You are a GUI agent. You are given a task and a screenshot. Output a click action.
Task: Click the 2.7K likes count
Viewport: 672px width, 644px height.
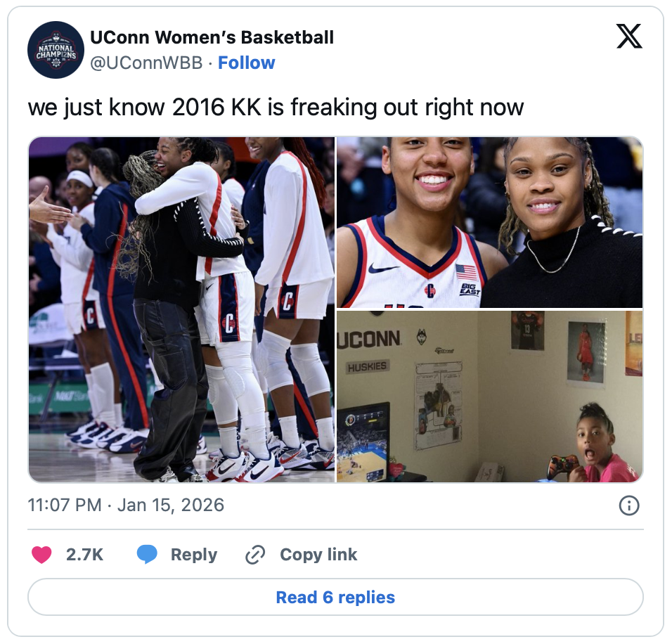coord(84,555)
